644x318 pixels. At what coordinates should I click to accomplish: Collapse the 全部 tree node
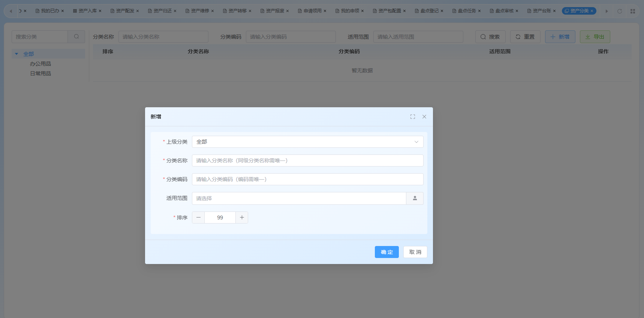[16, 54]
